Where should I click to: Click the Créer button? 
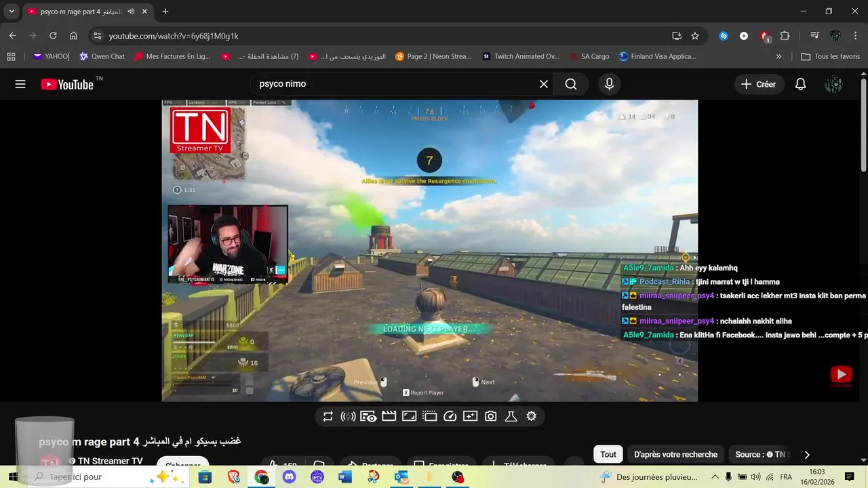(x=759, y=84)
